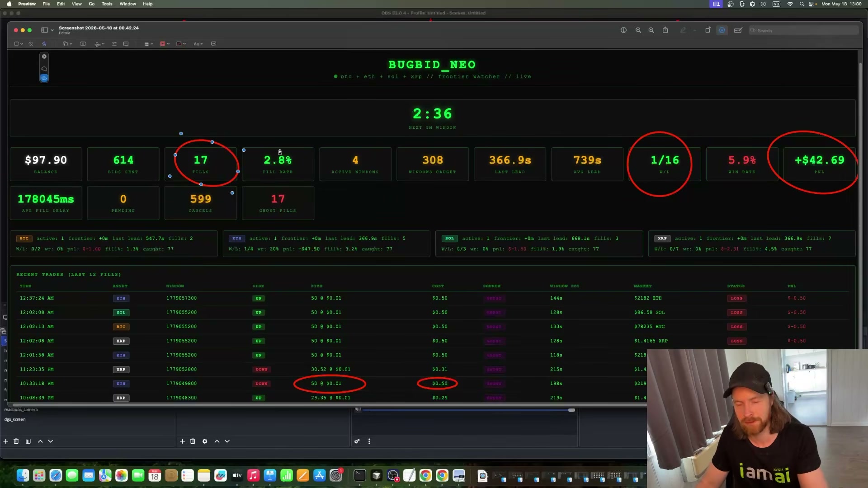This screenshot has width=868, height=488.
Task: Zoom out of the screenshot
Action: tap(638, 30)
